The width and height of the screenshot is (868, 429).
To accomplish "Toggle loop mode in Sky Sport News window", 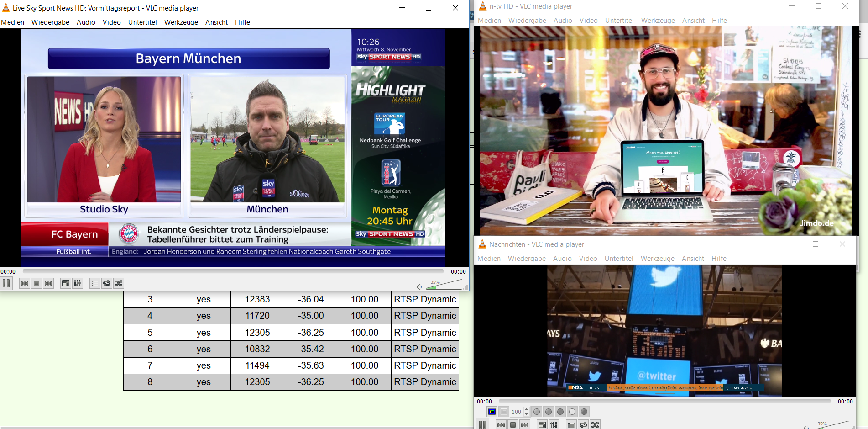I will pos(107,283).
